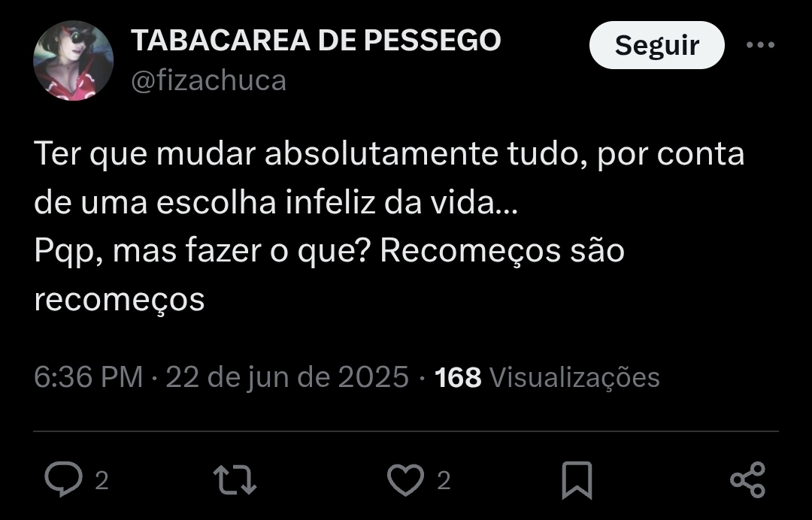
Task: Click the like count 2 beside the heart
Action: [444, 481]
